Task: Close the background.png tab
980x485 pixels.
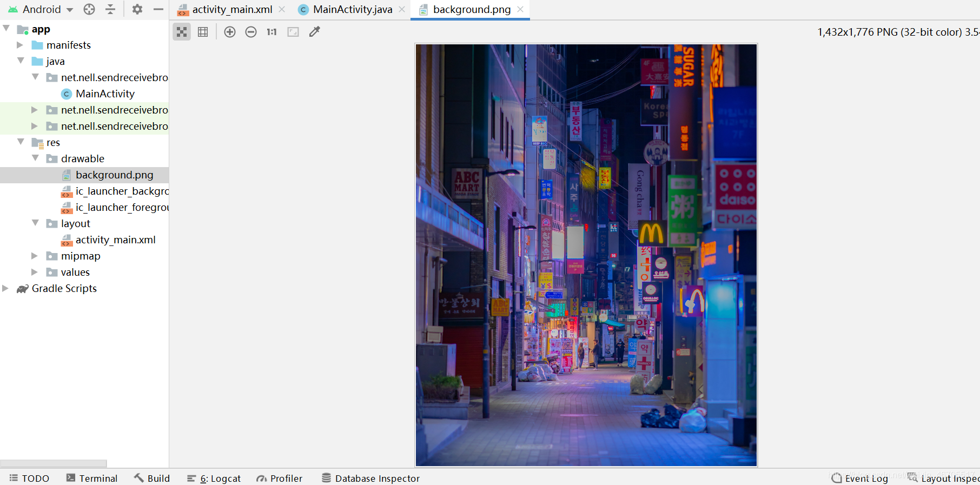Action: 520,9
